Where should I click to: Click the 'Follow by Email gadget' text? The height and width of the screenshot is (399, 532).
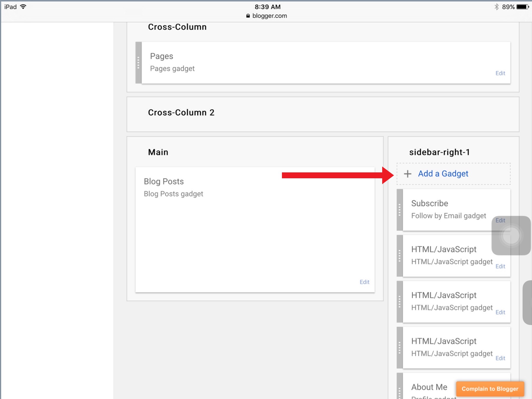tap(449, 216)
